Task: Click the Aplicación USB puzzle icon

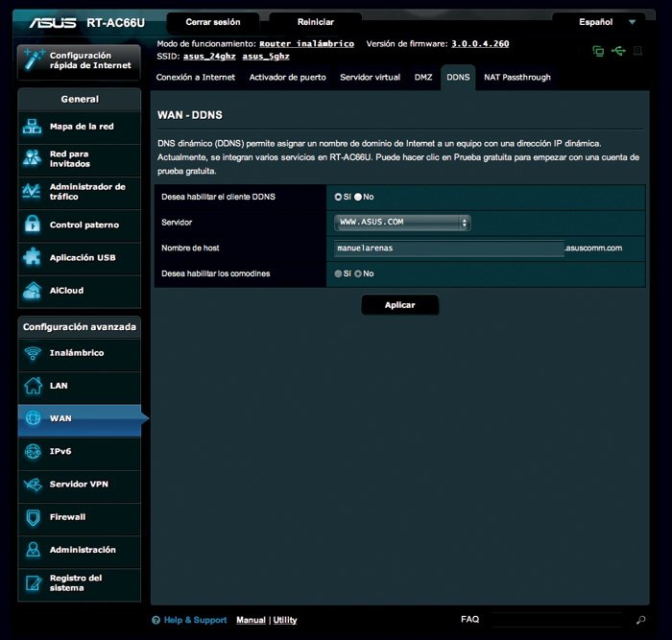Action: tap(32, 257)
